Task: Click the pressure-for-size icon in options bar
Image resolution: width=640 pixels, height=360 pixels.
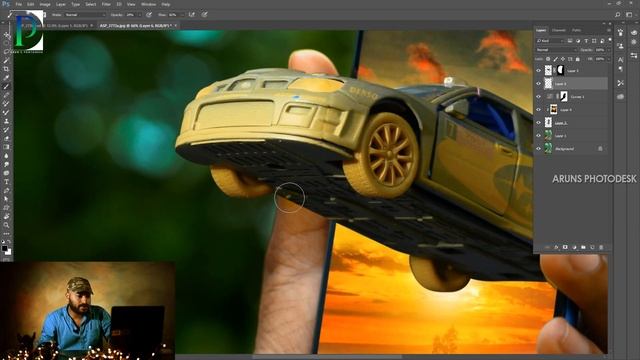Action: 204,15
